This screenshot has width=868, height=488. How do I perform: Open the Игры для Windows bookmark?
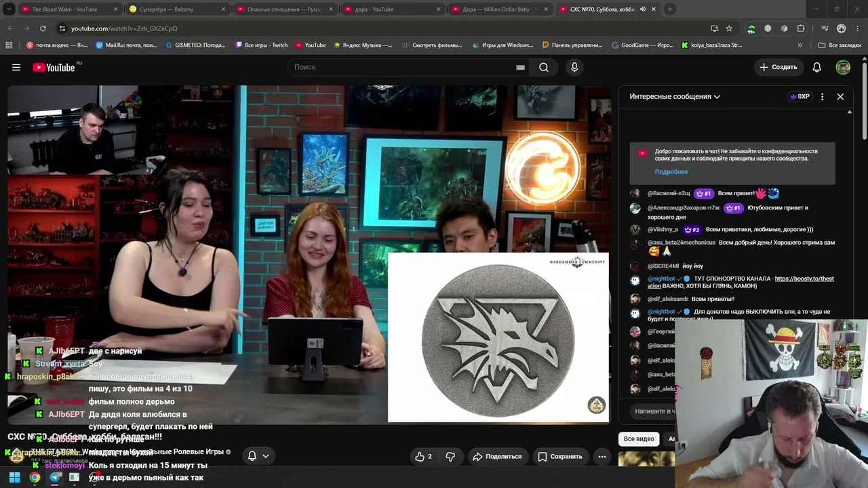[502, 45]
